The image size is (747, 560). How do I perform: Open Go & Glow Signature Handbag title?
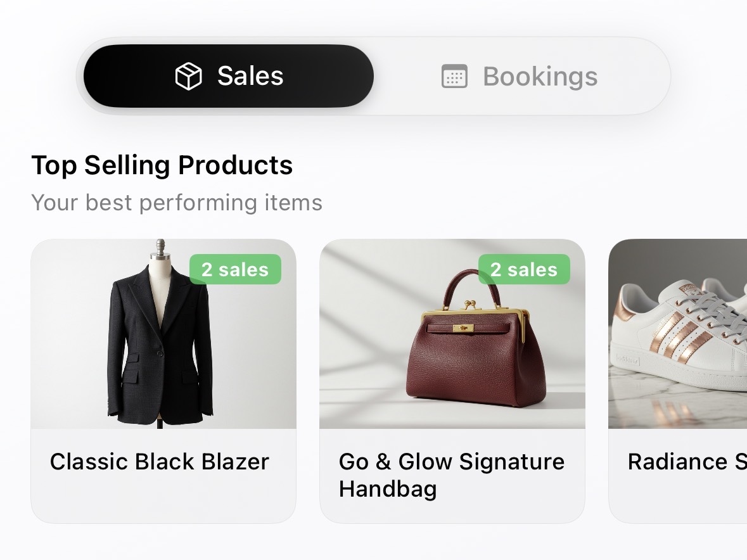[x=451, y=474]
